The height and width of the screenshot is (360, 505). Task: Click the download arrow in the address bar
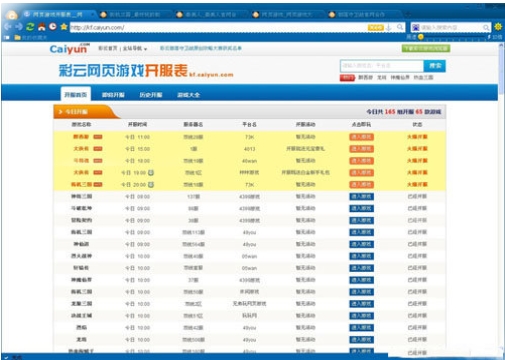click(x=389, y=27)
